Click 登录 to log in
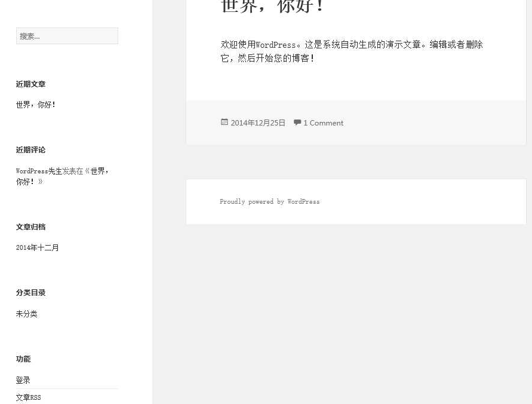 coord(23,379)
